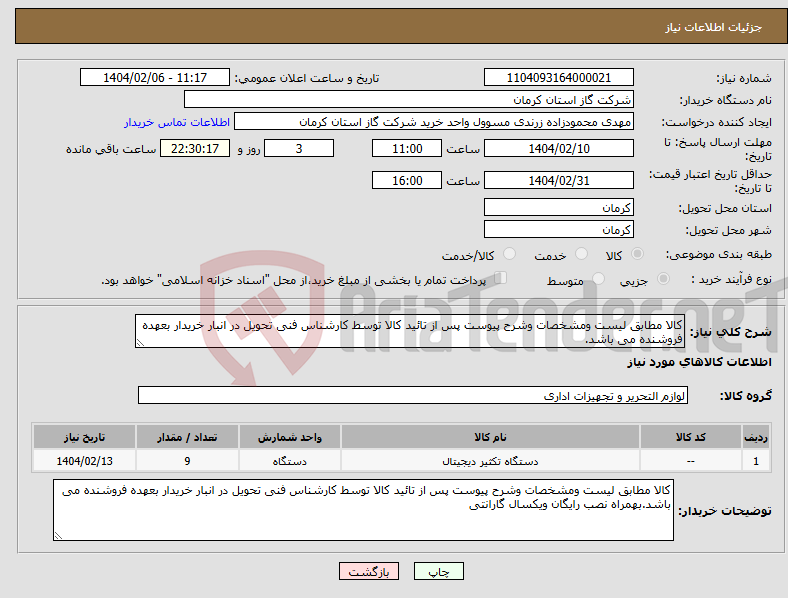
Task: Click the remaining time field 22:30:17
Action: pyautogui.click(x=195, y=148)
